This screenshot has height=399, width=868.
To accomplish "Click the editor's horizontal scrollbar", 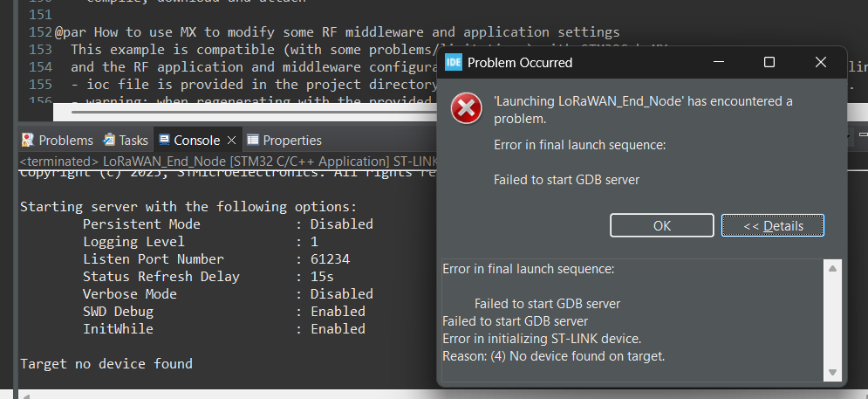I will 244,112.
